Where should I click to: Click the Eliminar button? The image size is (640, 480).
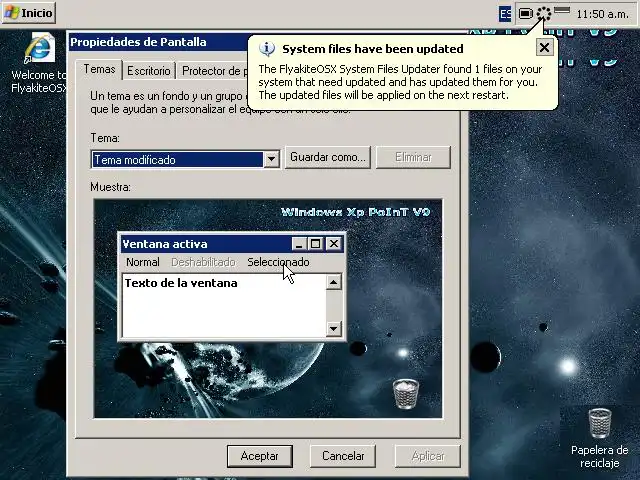413,157
